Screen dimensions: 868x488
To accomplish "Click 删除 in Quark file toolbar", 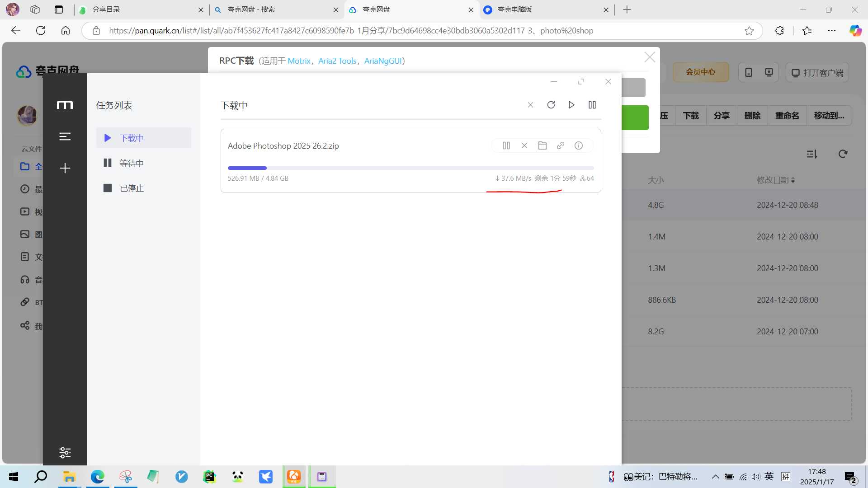I will coord(752,116).
